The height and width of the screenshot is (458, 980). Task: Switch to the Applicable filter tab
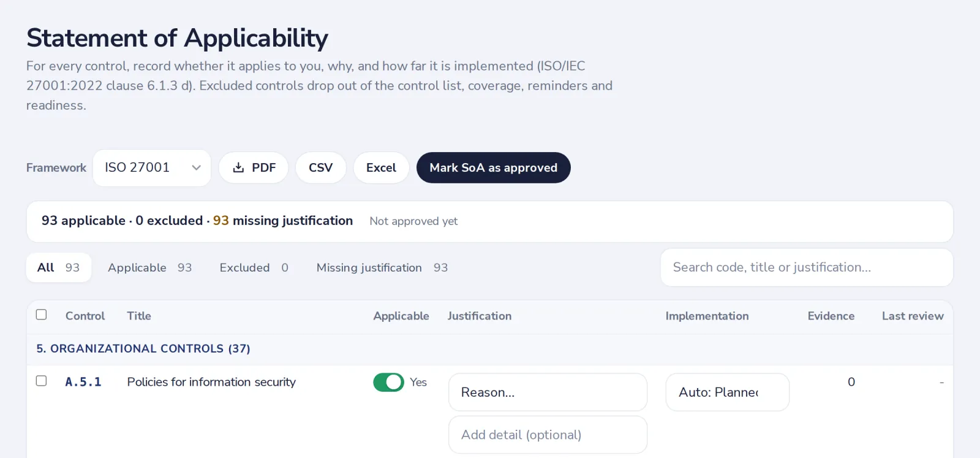tap(150, 268)
